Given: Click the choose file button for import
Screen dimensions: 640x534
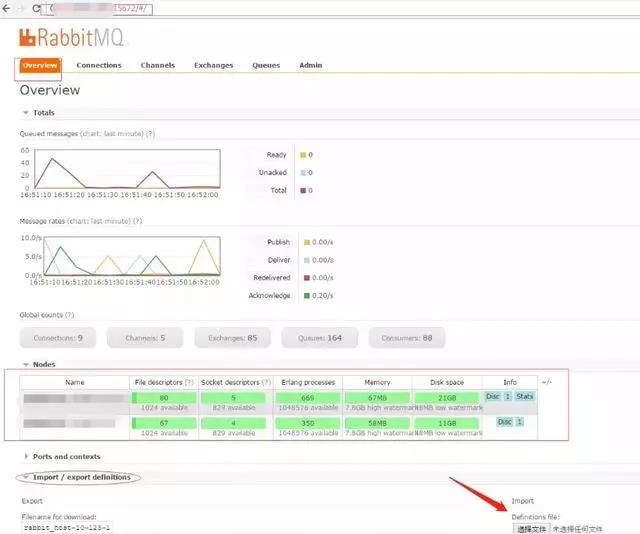Looking at the screenshot, I should point(531,529).
